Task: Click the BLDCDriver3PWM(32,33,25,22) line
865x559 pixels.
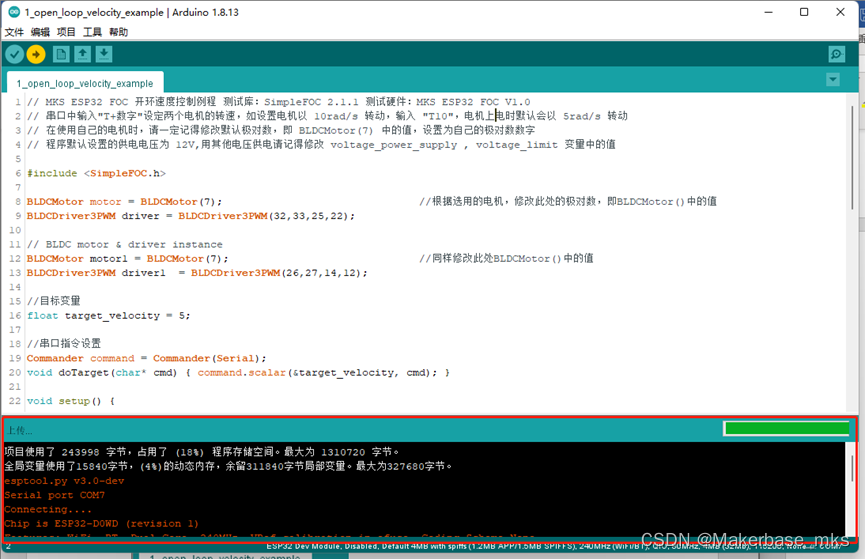Action: click(191, 216)
